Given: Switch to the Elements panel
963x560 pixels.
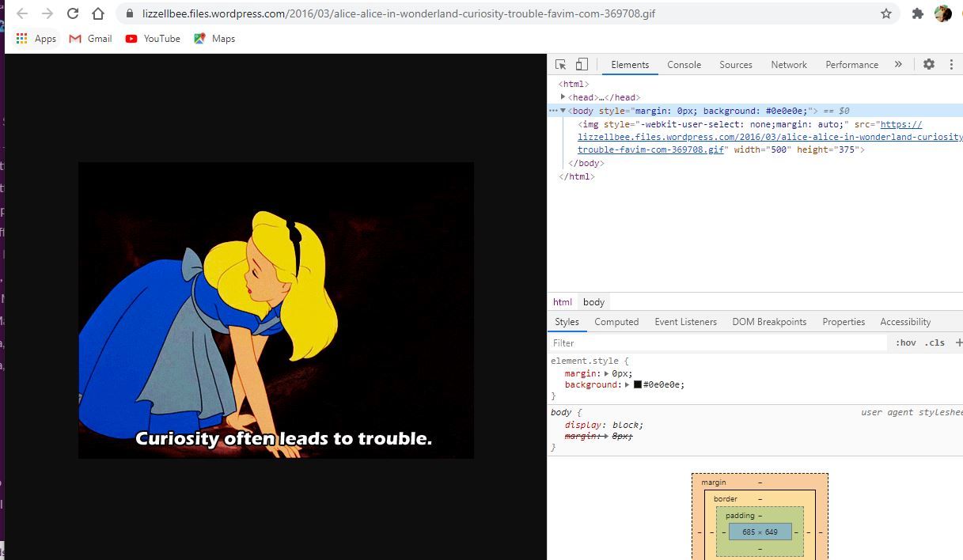Looking at the screenshot, I should coord(630,65).
